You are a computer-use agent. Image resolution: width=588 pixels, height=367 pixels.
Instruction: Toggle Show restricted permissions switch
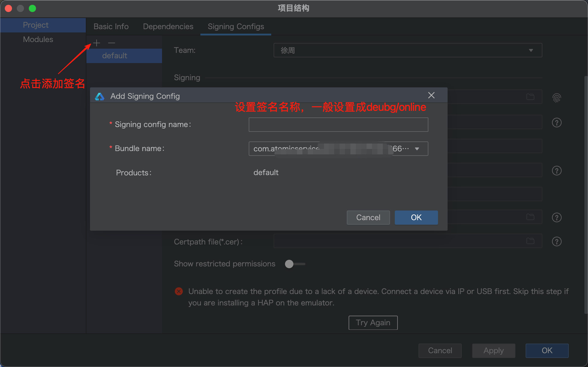(x=295, y=264)
